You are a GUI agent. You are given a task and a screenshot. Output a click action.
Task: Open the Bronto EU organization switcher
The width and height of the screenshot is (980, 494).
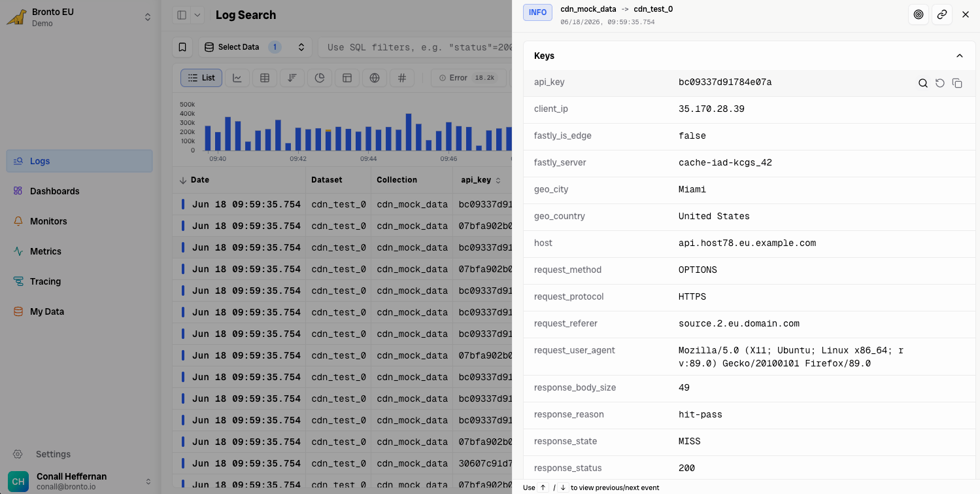[x=80, y=18]
